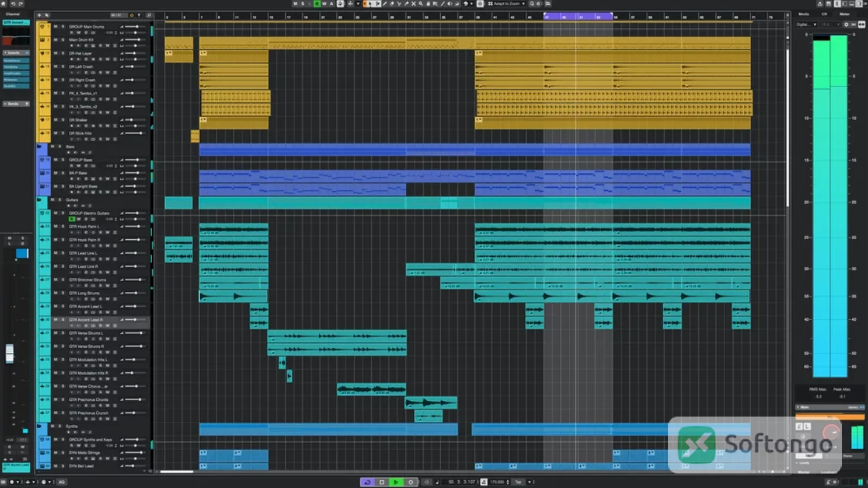Expand the Inserts section in the Inspector
This screenshot has width=868, height=488.
(x=16, y=53)
